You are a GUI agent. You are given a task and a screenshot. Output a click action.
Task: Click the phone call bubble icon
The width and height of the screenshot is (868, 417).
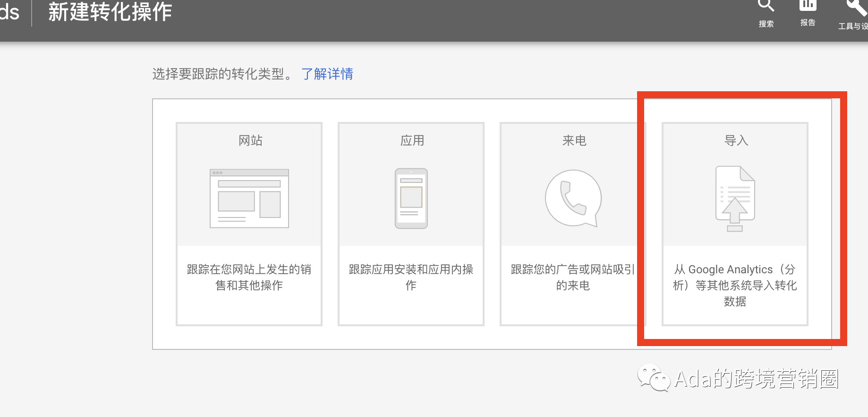[x=573, y=198]
